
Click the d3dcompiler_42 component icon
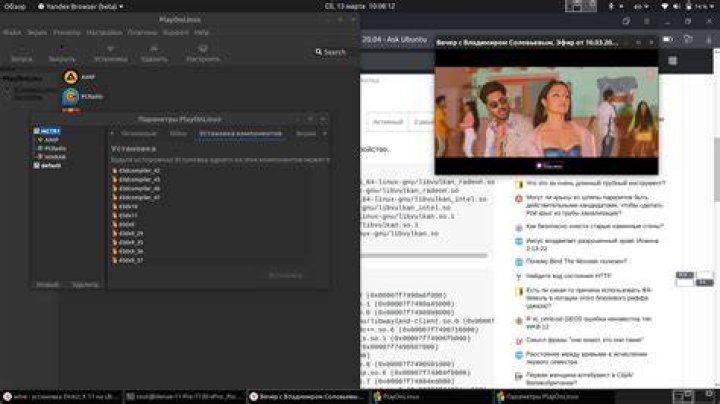tap(115, 171)
